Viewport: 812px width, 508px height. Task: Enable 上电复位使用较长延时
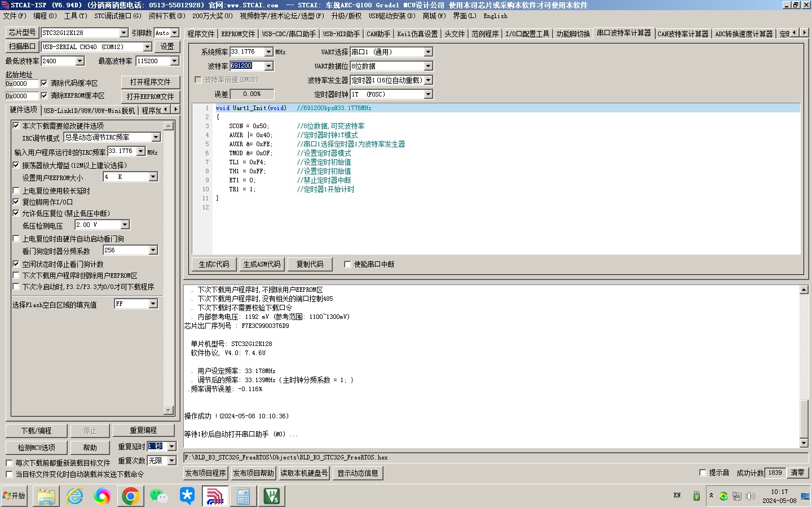point(16,190)
